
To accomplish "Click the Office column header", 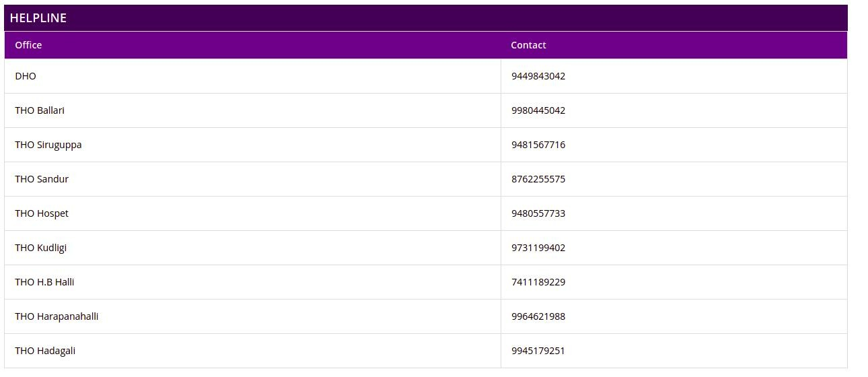I will pyautogui.click(x=28, y=45).
